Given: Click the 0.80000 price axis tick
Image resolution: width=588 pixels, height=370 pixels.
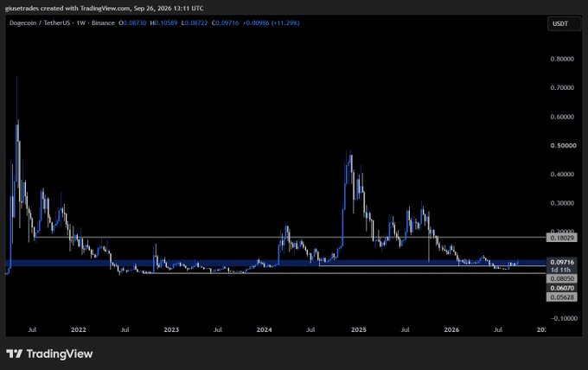Looking at the screenshot, I should click(x=562, y=59).
